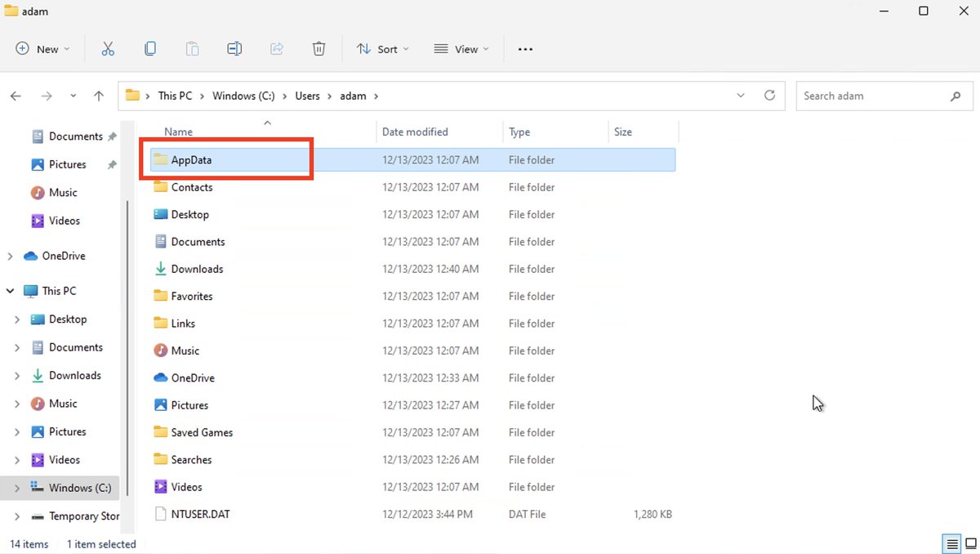Select Music in quick access list
The width and height of the screenshot is (980, 554).
pos(63,193)
